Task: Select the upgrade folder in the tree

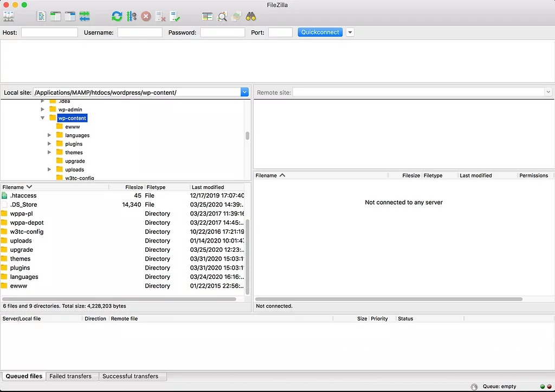Action: click(75, 161)
